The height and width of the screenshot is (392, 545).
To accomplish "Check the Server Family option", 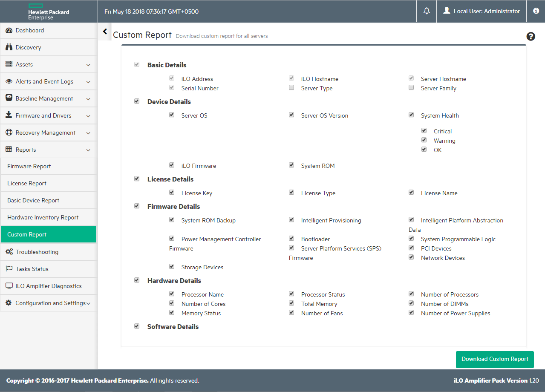I will [x=411, y=88].
